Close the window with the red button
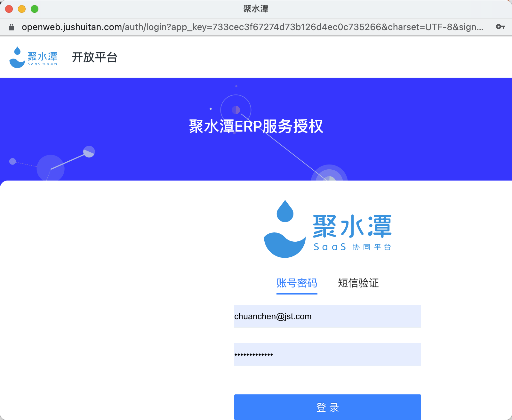Image resolution: width=512 pixels, height=420 pixels. 9,9
